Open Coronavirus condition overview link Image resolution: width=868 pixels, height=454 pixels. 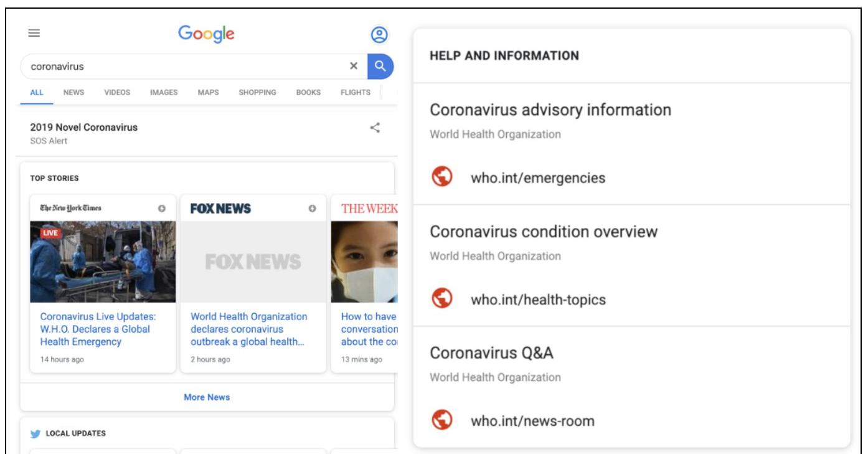(x=544, y=232)
